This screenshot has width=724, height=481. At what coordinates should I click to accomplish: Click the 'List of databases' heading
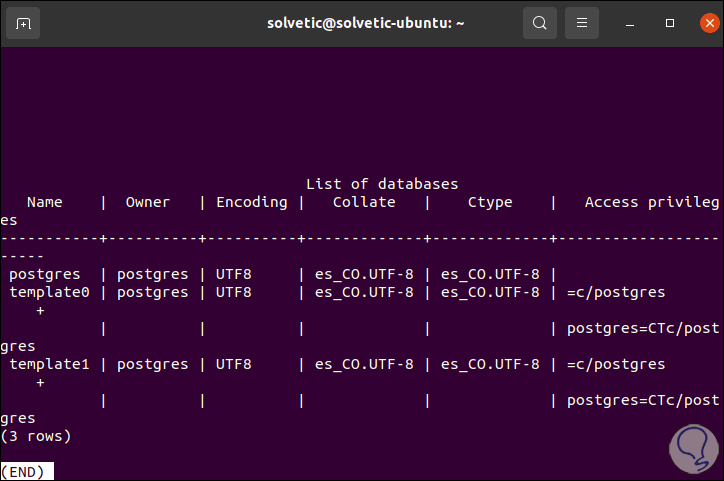381,184
